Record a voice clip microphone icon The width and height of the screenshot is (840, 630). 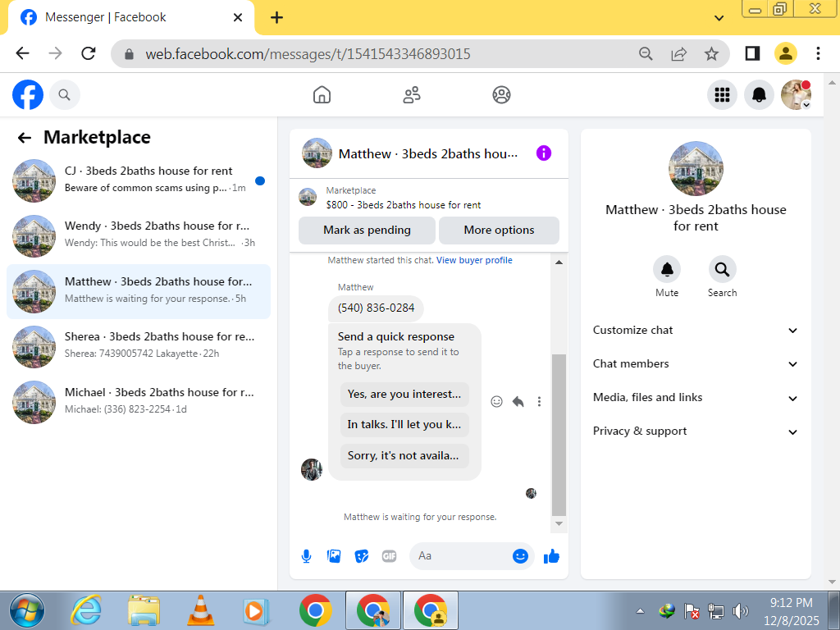(x=307, y=556)
